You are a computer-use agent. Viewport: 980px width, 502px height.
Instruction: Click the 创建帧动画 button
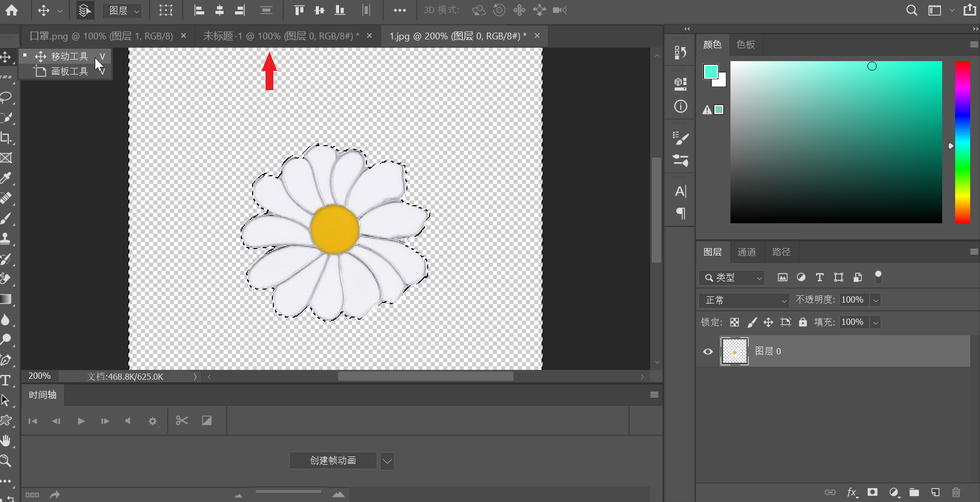333,461
